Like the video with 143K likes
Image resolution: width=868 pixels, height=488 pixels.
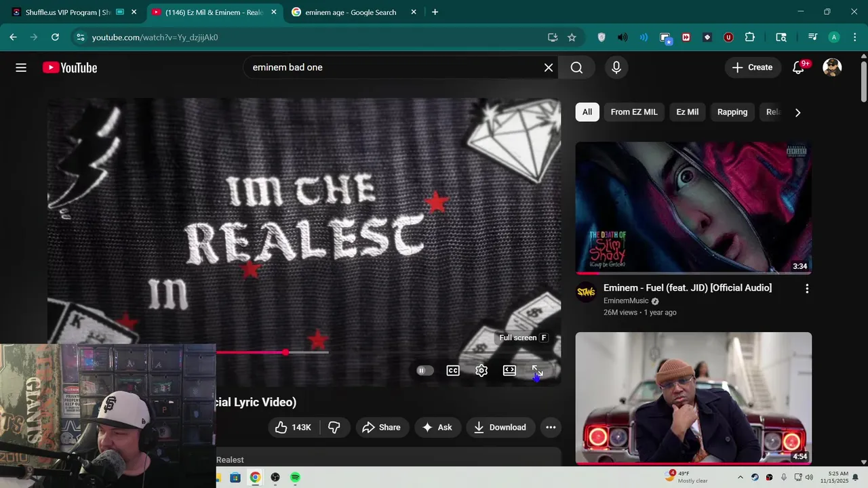pyautogui.click(x=293, y=428)
